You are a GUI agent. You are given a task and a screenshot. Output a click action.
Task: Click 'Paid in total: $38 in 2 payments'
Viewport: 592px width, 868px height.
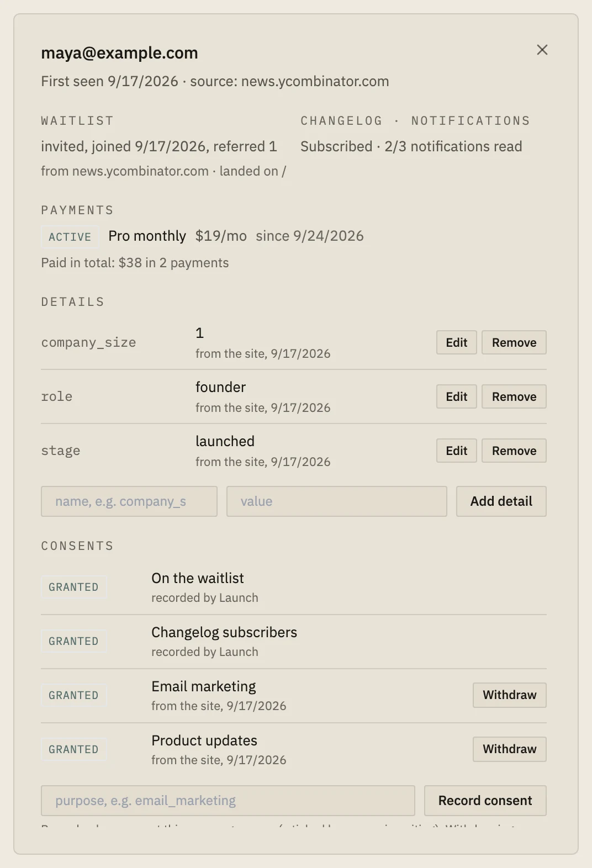[135, 263]
